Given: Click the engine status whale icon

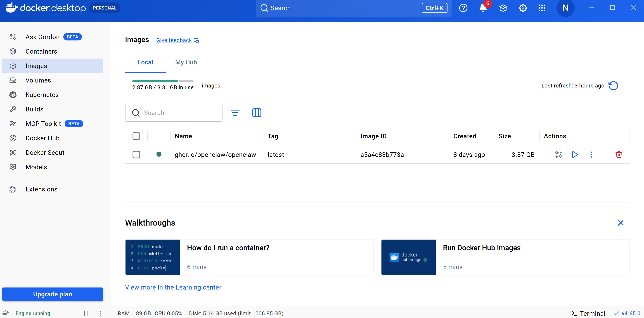Looking at the screenshot, I should [5, 313].
